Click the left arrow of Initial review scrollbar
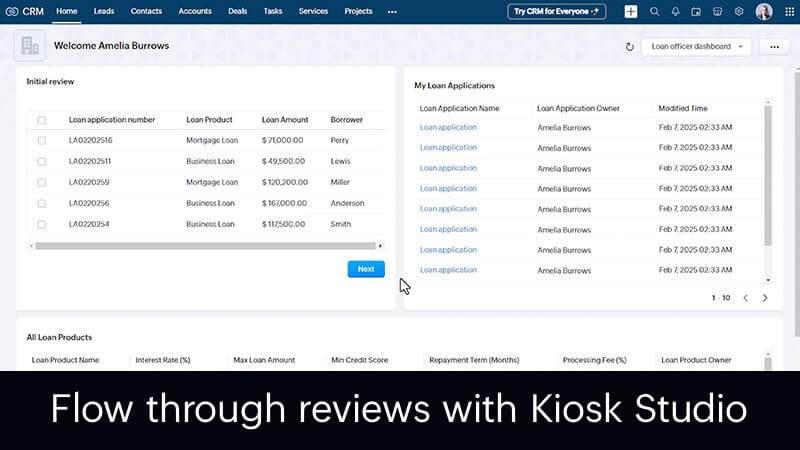The width and height of the screenshot is (800, 450). (x=31, y=246)
